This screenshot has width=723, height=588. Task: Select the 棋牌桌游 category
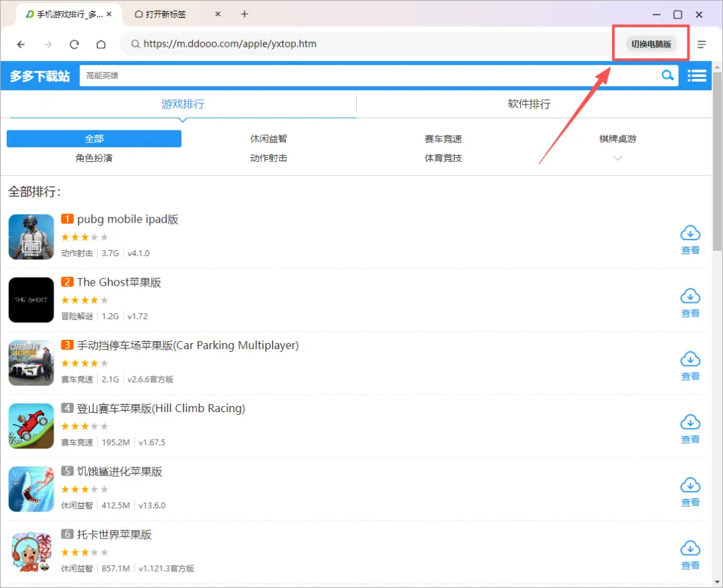click(x=617, y=138)
